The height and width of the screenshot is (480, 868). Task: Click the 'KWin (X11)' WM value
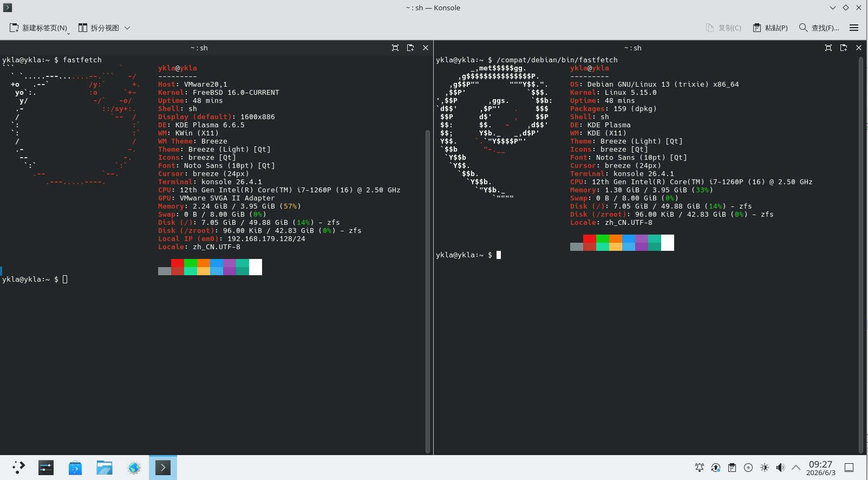197,133
